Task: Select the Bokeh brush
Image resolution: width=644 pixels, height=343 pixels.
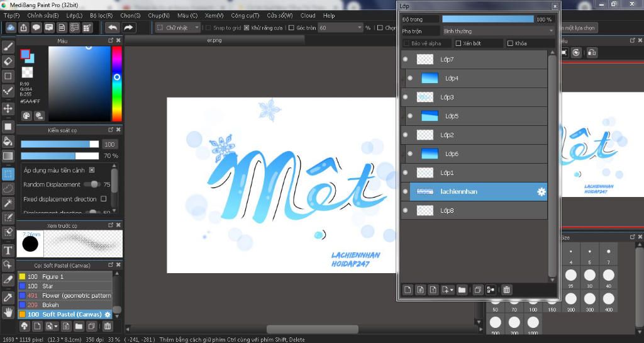Action: [65, 305]
